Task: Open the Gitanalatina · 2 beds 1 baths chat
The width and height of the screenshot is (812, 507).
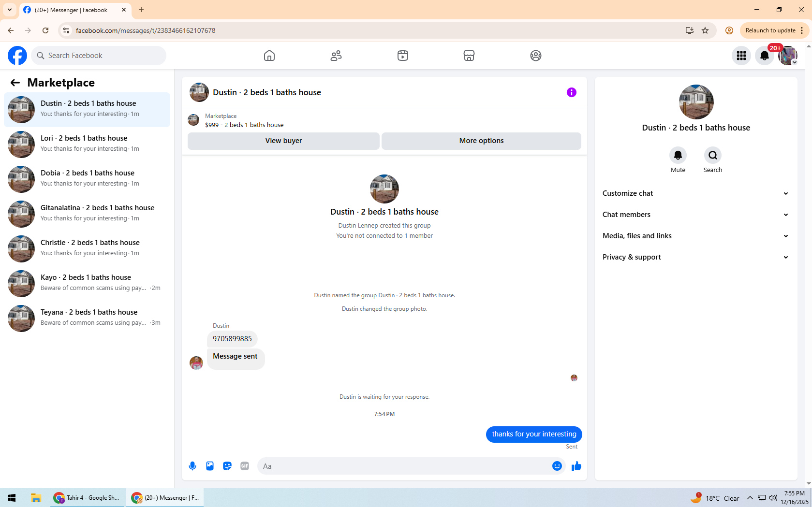Action: point(87,214)
